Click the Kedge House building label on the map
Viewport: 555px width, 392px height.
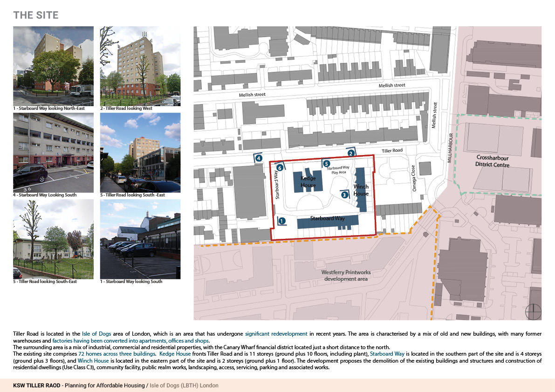click(x=308, y=182)
